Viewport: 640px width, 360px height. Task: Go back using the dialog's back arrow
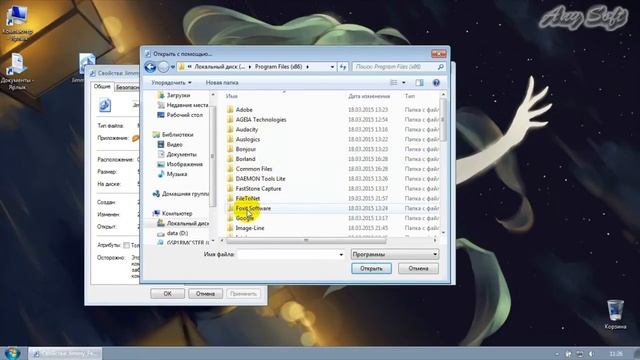150,67
